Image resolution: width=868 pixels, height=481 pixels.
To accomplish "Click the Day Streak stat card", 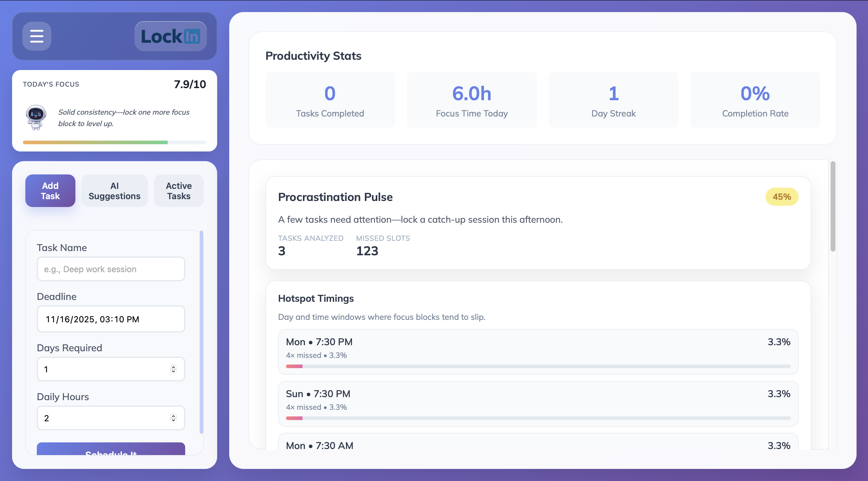I will point(613,100).
